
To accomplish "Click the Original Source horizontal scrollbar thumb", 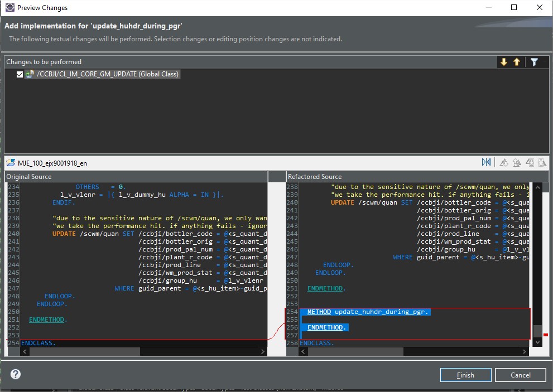I will [85, 351].
